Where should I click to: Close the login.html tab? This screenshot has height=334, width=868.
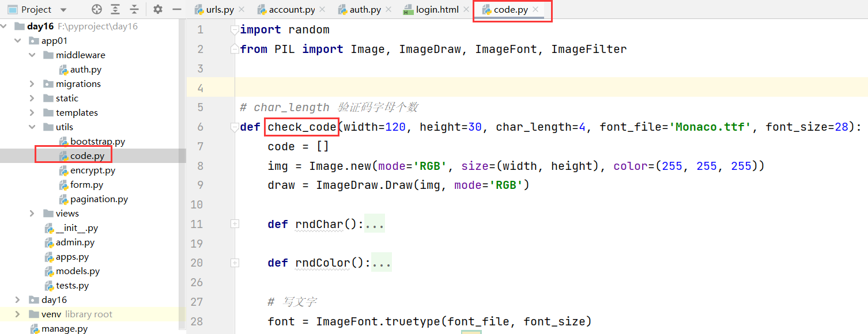pyautogui.click(x=467, y=10)
